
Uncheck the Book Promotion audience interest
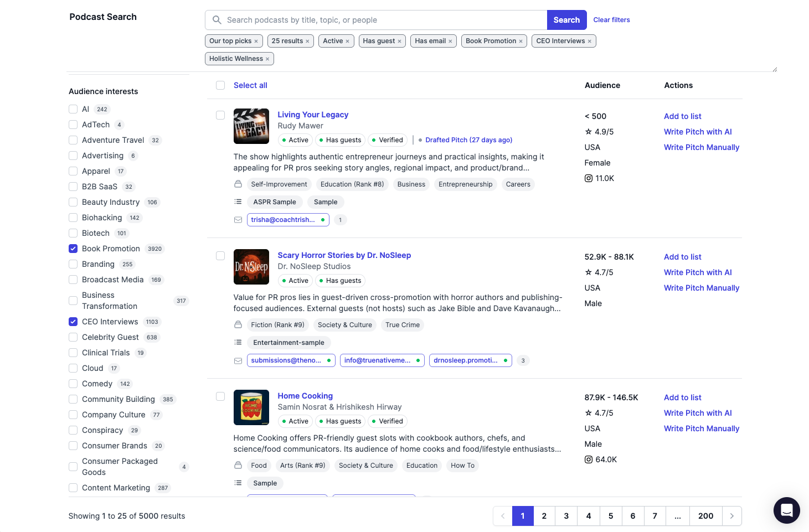click(73, 249)
